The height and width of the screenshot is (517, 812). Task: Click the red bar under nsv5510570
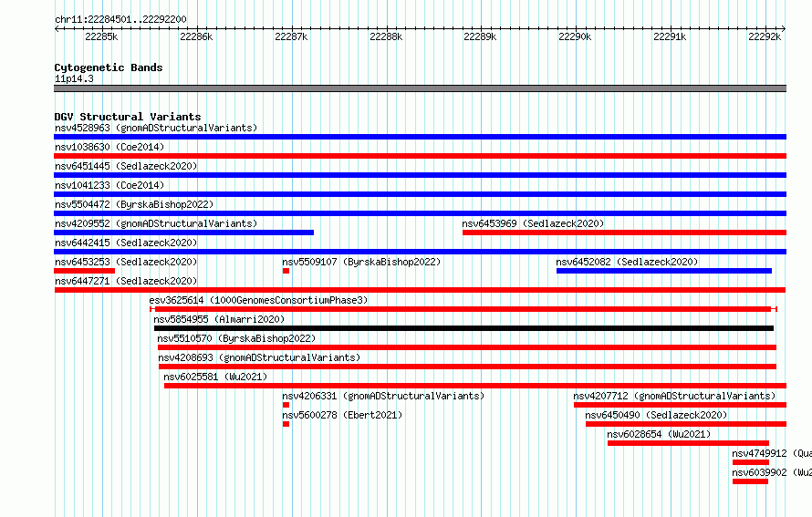pos(466,347)
